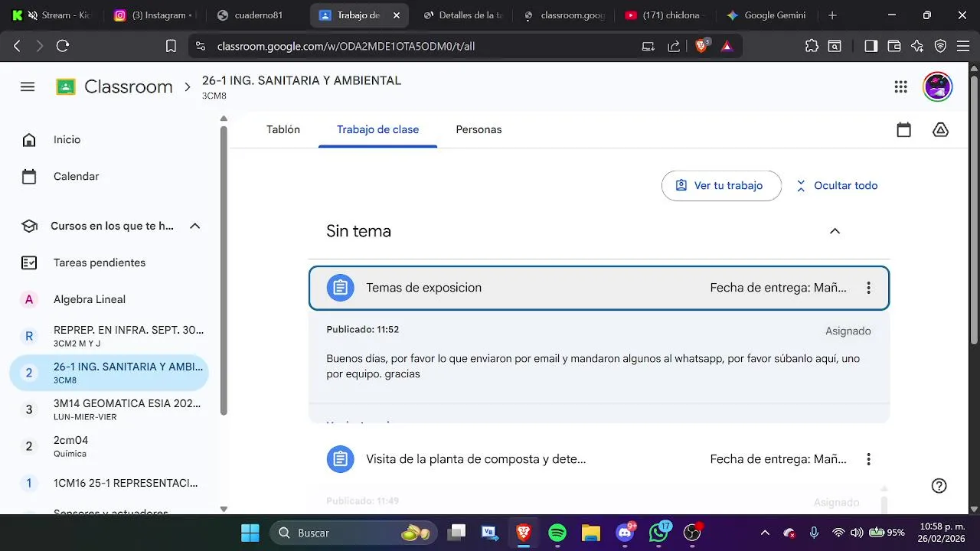980x551 pixels.
Task: Open the Temas de exposicion assignment
Action: pyautogui.click(x=599, y=288)
